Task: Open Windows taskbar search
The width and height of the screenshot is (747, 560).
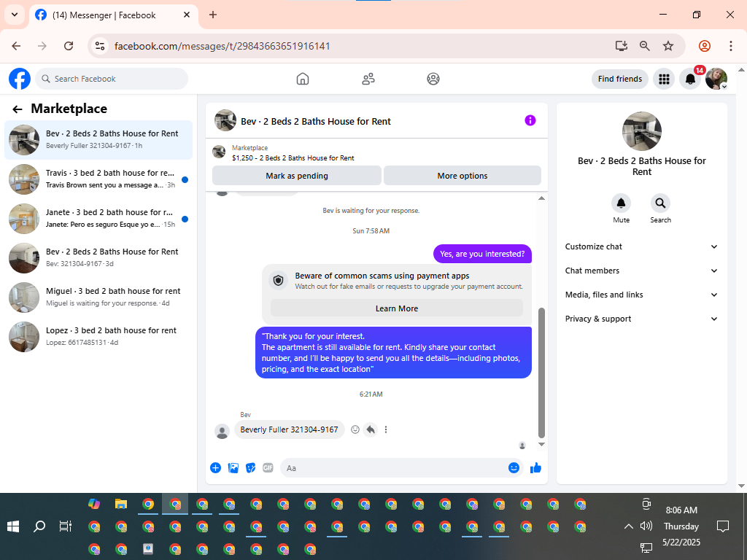Action: 39,526
